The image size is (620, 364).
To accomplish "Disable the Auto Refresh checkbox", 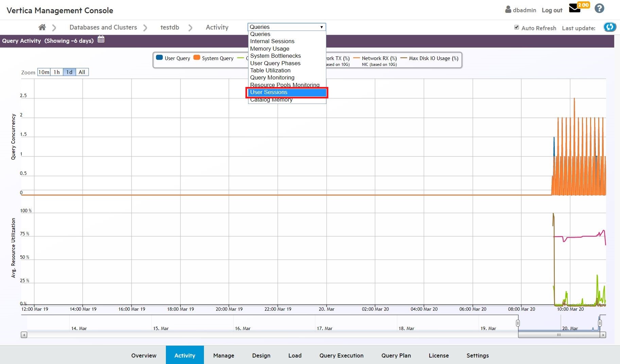I will [517, 28].
